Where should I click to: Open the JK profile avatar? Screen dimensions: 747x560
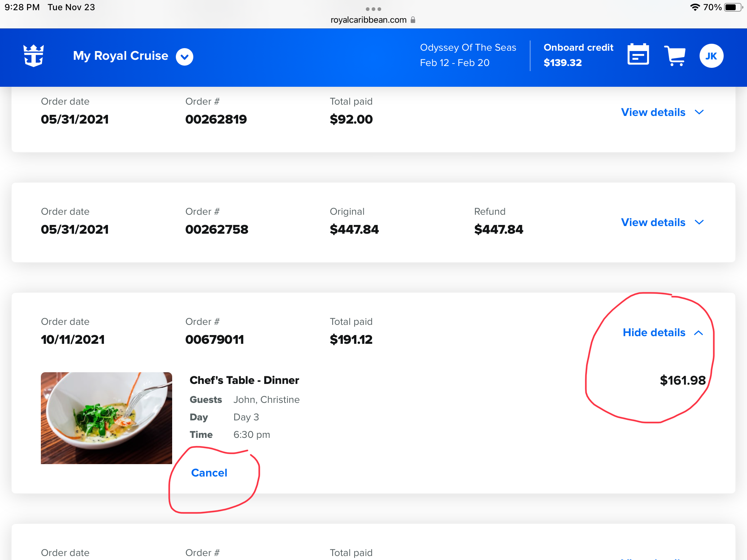[x=711, y=56]
